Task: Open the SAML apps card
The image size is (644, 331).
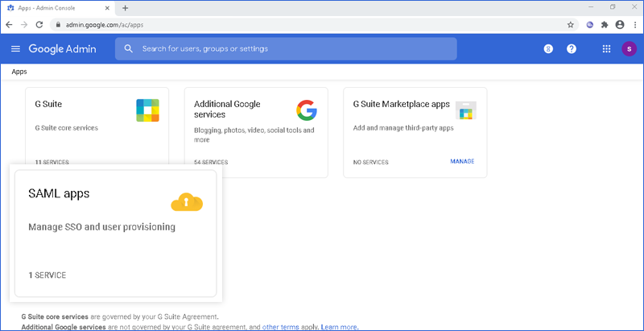Action: tap(115, 233)
